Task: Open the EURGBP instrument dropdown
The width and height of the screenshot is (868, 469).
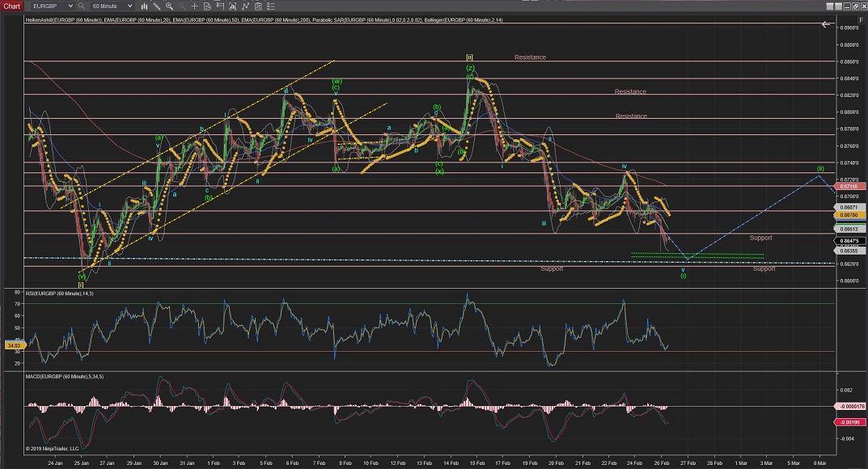Action: coord(52,6)
